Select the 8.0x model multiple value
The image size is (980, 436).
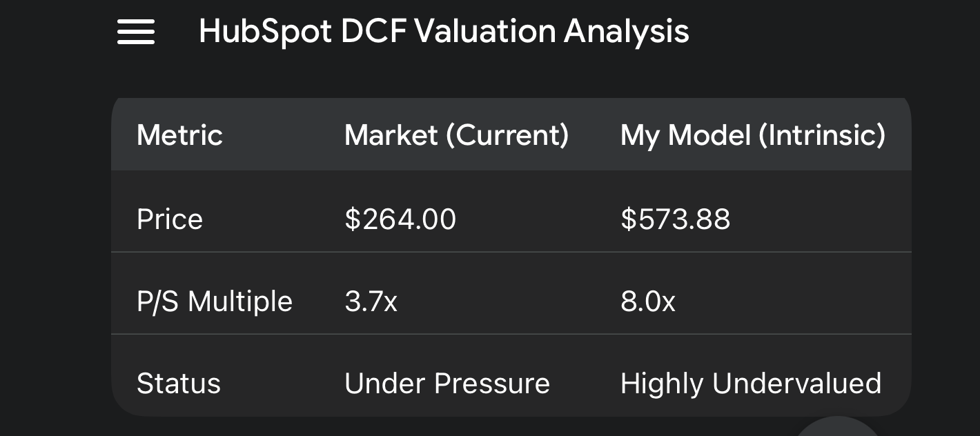(647, 301)
